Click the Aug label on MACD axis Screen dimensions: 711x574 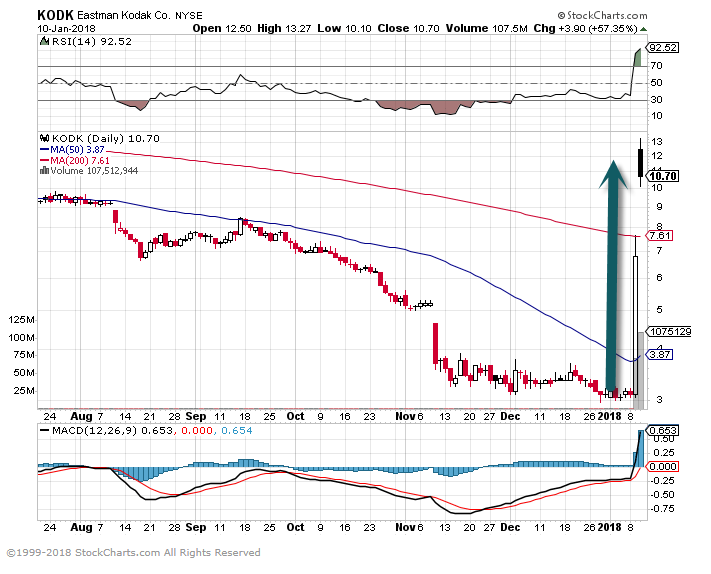pos(81,527)
